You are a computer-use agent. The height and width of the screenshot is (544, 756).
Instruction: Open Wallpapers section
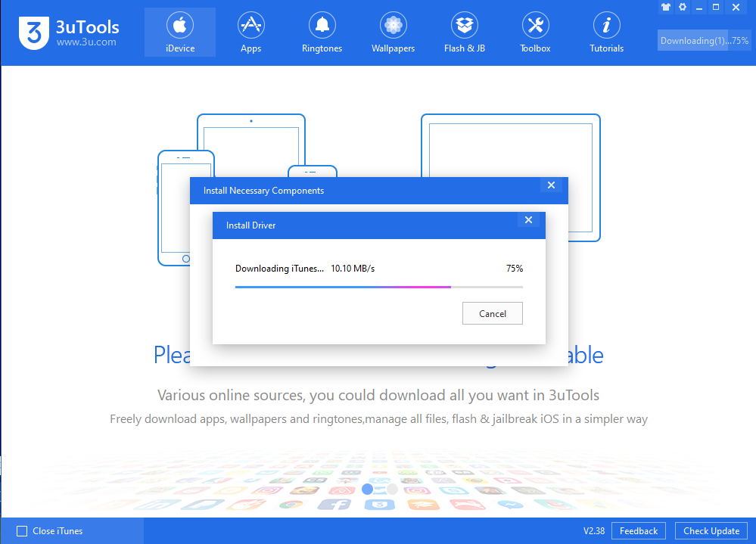click(393, 33)
